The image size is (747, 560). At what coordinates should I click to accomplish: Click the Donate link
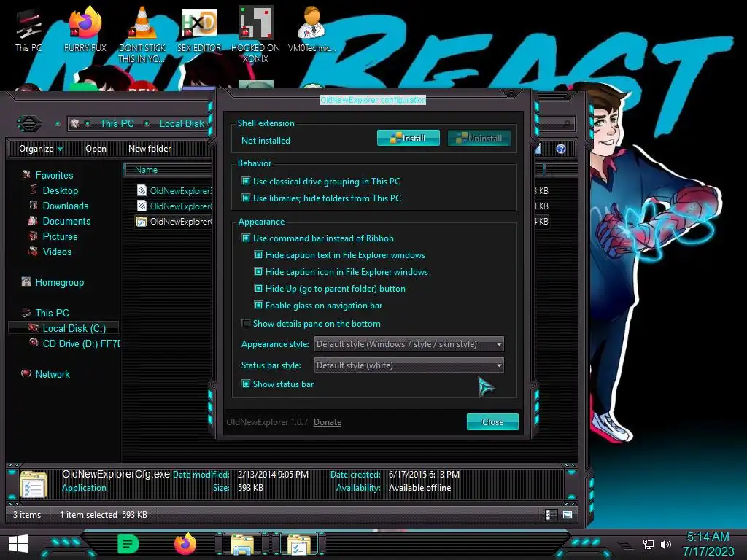click(328, 422)
